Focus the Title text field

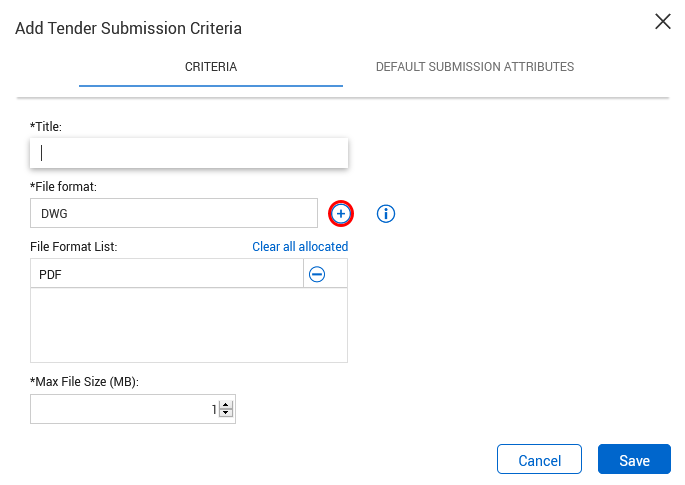click(189, 153)
